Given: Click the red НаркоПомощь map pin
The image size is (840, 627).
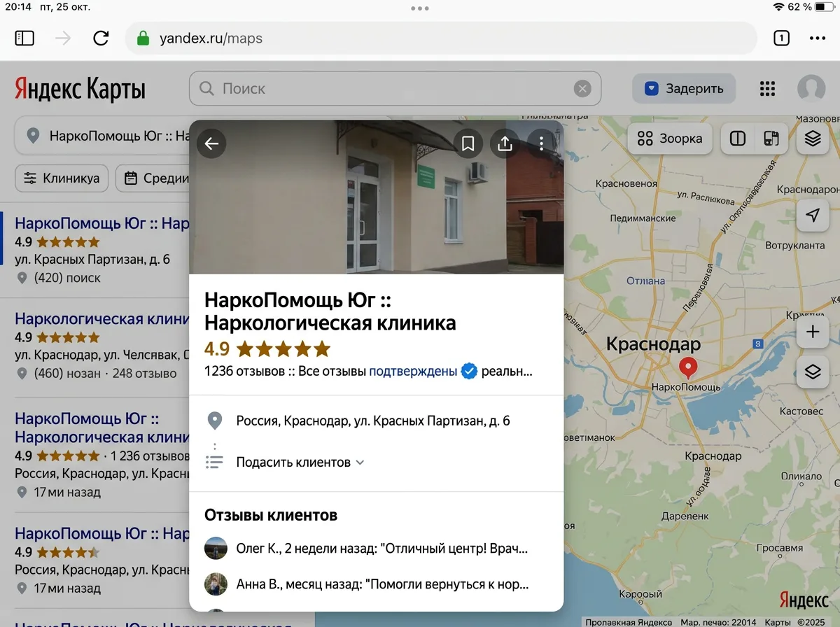Looking at the screenshot, I should point(689,367).
